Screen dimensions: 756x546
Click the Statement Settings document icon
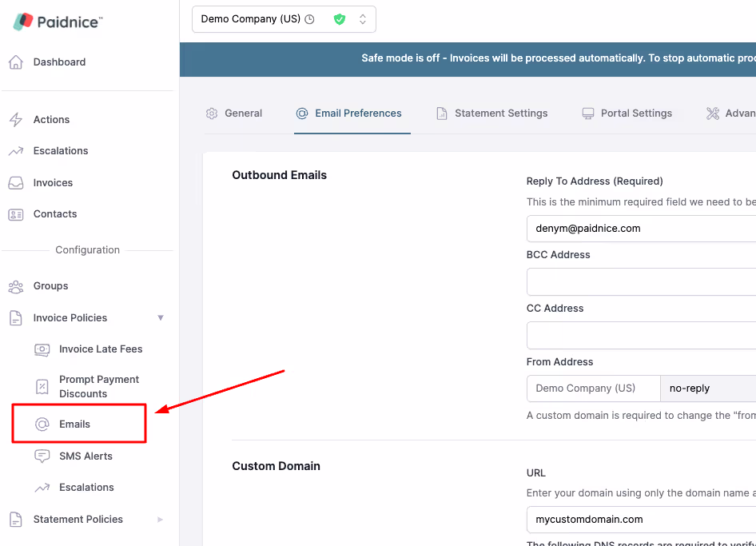pyautogui.click(x=442, y=114)
